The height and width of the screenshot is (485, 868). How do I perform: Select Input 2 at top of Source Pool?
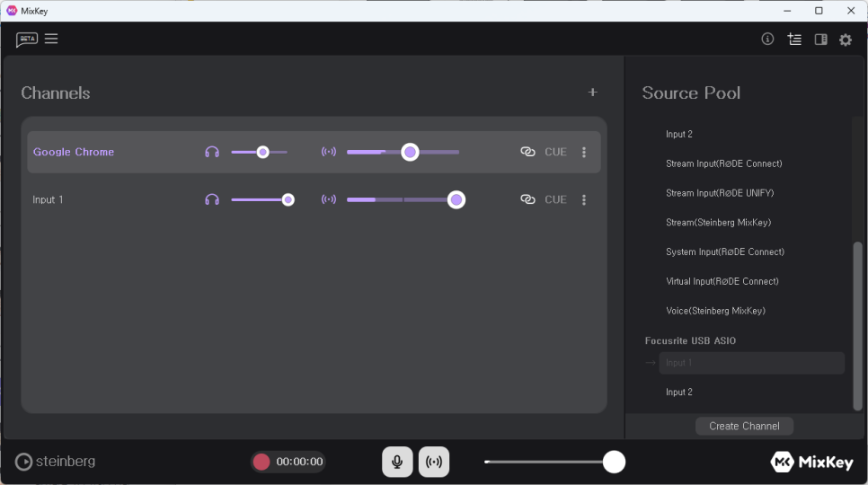[678, 135]
